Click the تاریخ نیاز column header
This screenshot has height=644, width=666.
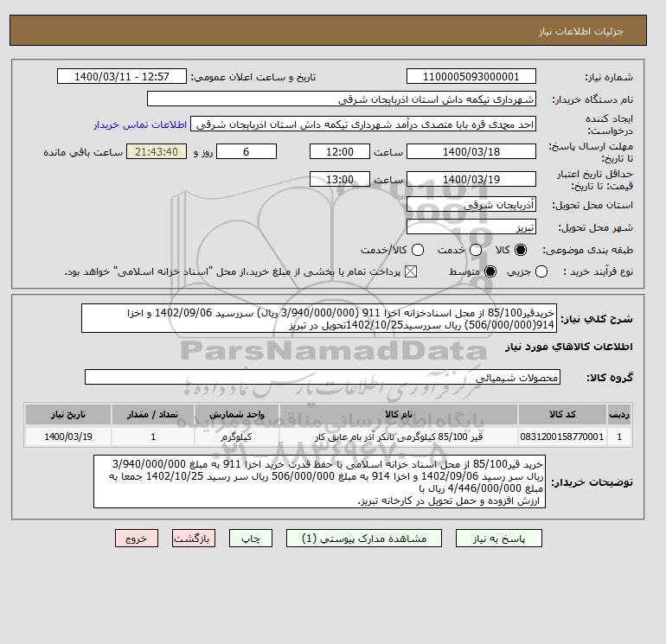click(x=68, y=414)
